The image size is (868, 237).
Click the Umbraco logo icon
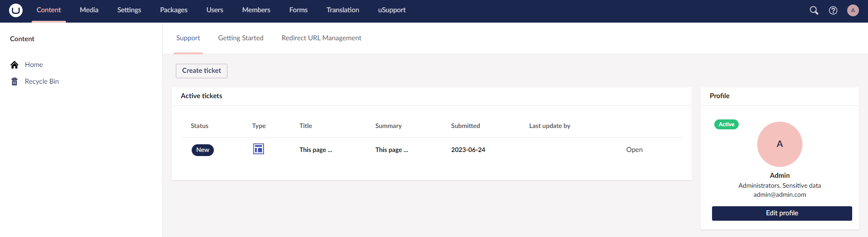pyautogui.click(x=16, y=10)
